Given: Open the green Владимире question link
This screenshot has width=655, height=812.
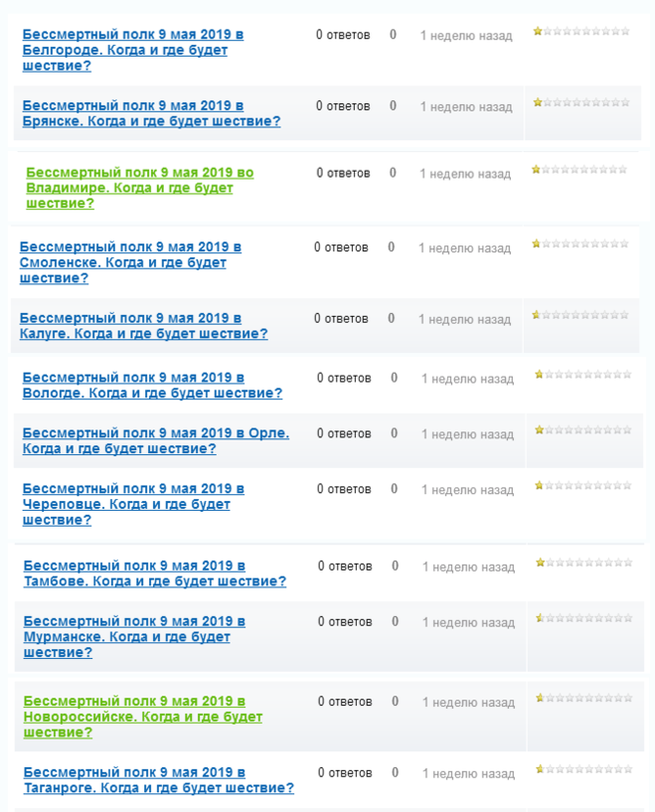Looking at the screenshot, I should pyautogui.click(x=139, y=188).
